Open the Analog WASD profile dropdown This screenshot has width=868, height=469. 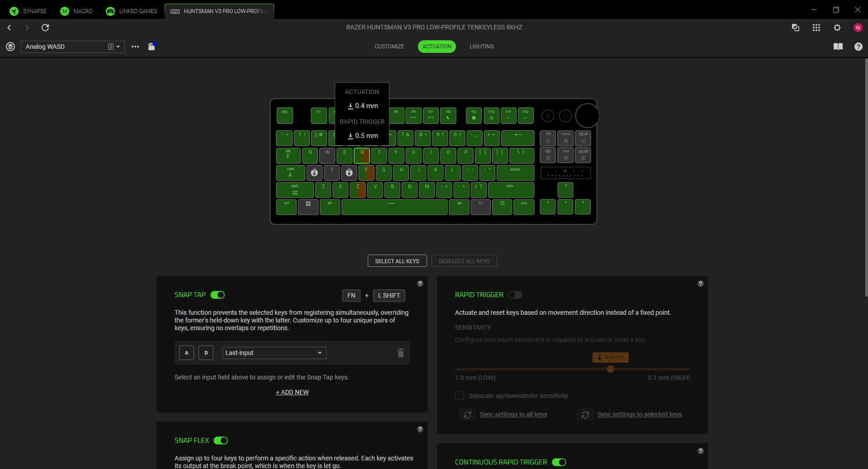73,47
